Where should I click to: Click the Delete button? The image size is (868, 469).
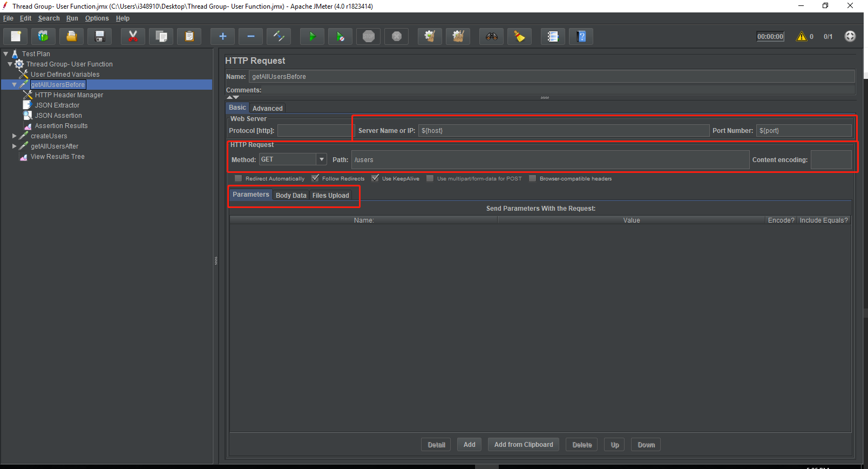coord(582,445)
